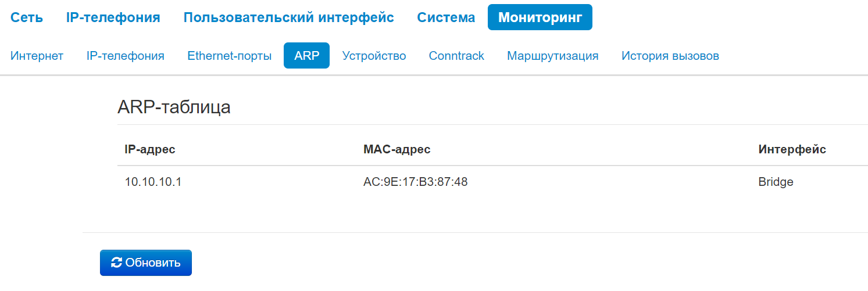This screenshot has height=291, width=868.
Task: Click the Bridge interface cell
Action: tap(776, 182)
